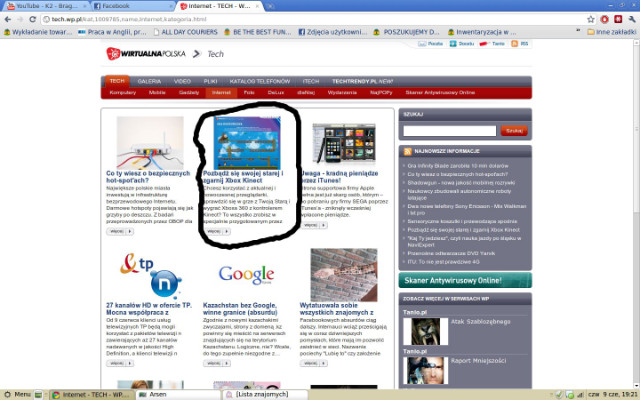
Task: Open the 27 kanałów HD article headline
Action: click(149, 309)
